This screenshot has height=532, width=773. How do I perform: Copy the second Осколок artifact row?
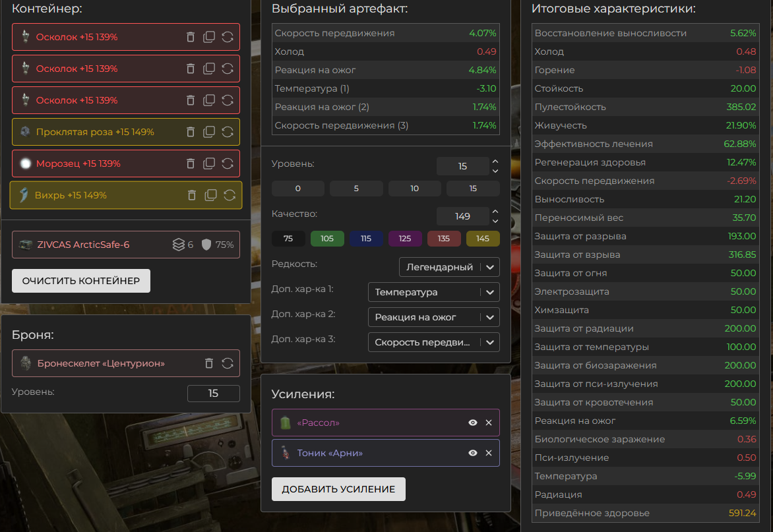tap(209, 69)
